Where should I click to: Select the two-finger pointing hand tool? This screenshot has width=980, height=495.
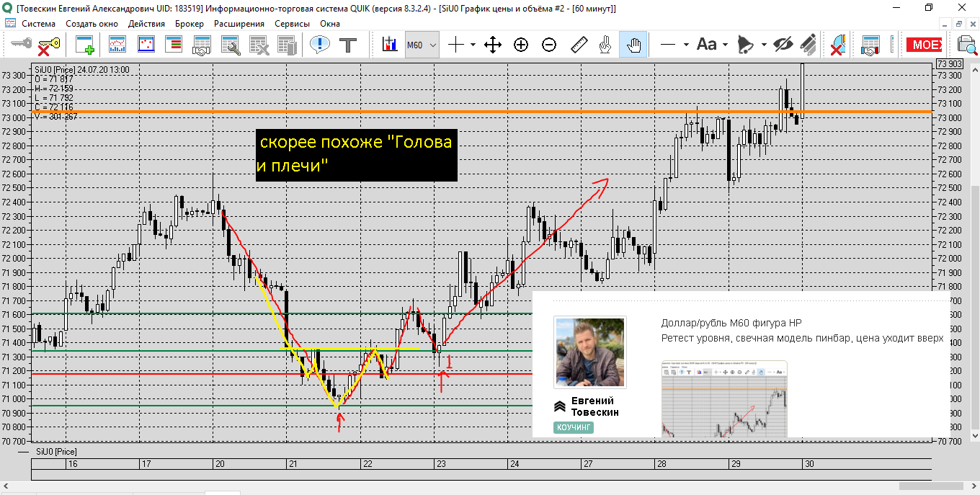[606, 45]
